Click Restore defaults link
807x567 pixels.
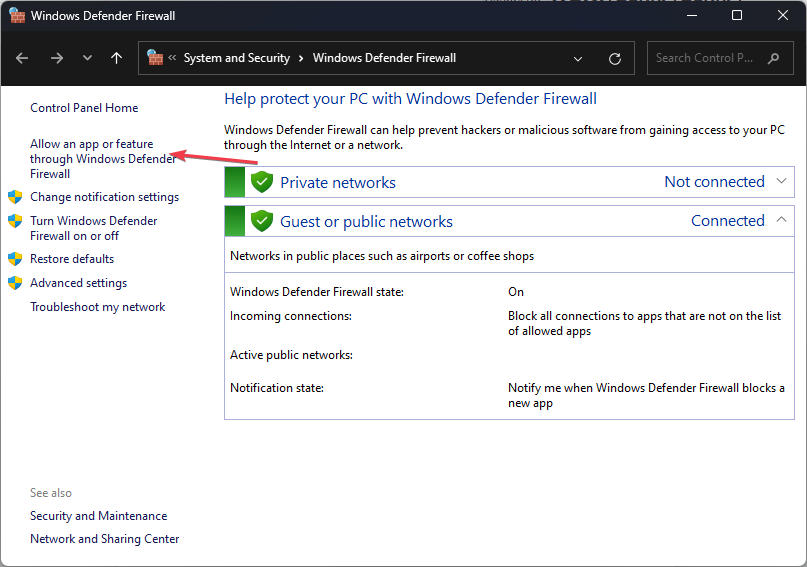72,258
